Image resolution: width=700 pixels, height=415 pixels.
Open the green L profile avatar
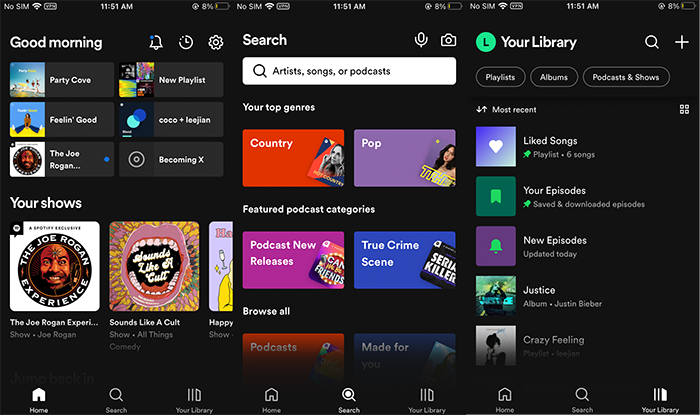485,42
